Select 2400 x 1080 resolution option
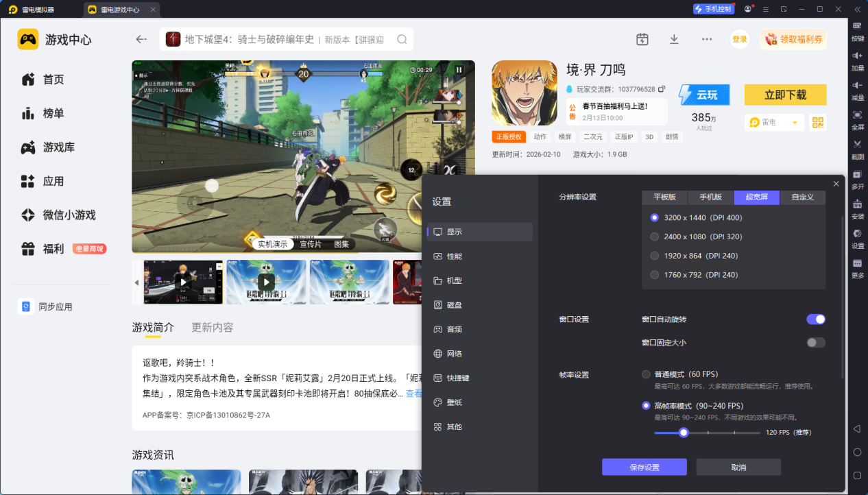The height and width of the screenshot is (495, 868). (x=654, y=237)
